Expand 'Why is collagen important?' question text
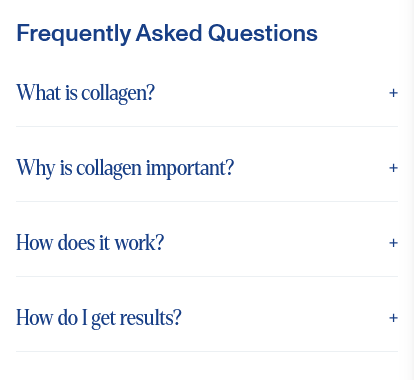 click(207, 168)
